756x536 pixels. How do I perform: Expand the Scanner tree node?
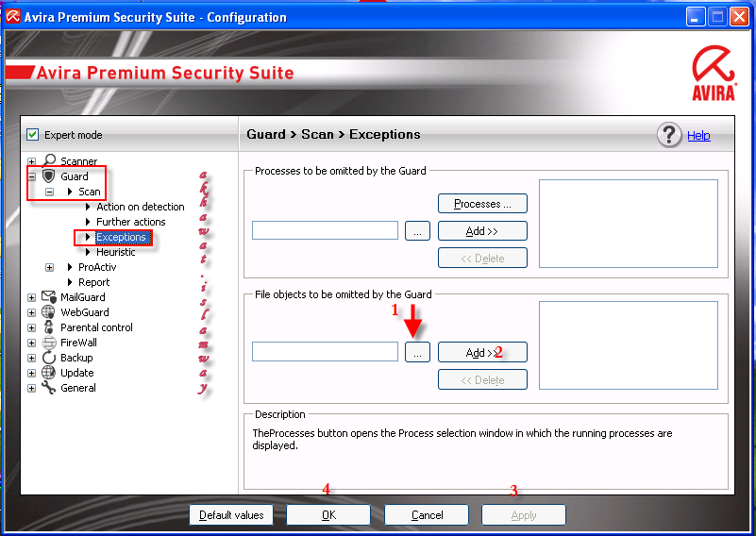(31, 161)
